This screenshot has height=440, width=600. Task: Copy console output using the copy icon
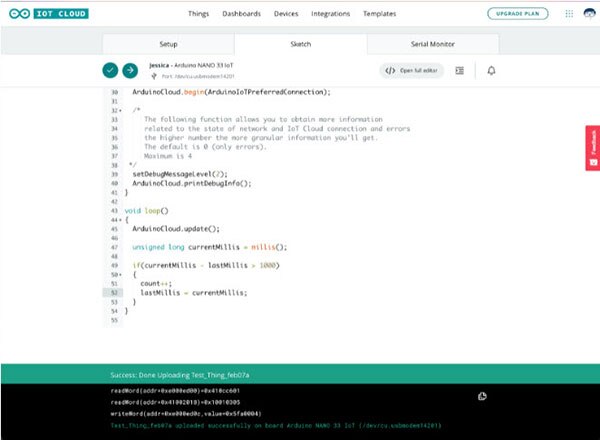[x=482, y=396]
